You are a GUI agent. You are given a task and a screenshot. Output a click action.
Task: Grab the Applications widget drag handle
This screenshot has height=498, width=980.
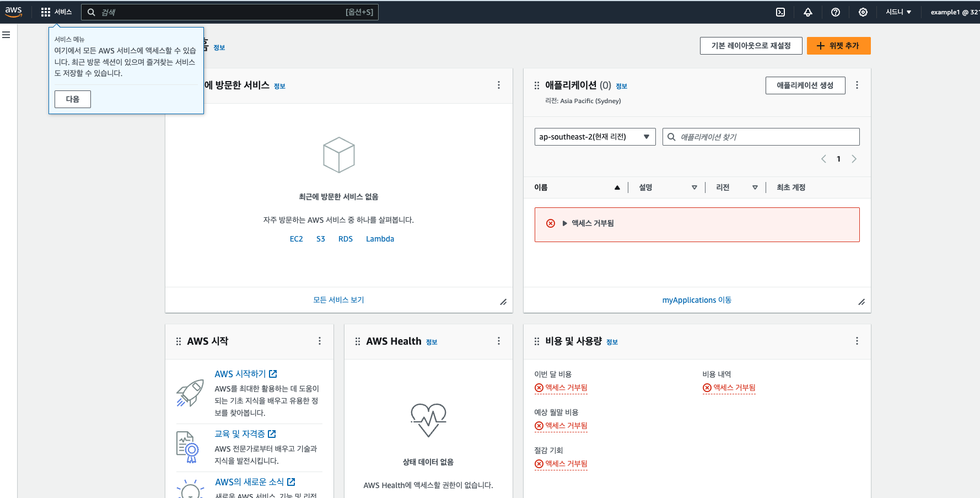pos(537,85)
